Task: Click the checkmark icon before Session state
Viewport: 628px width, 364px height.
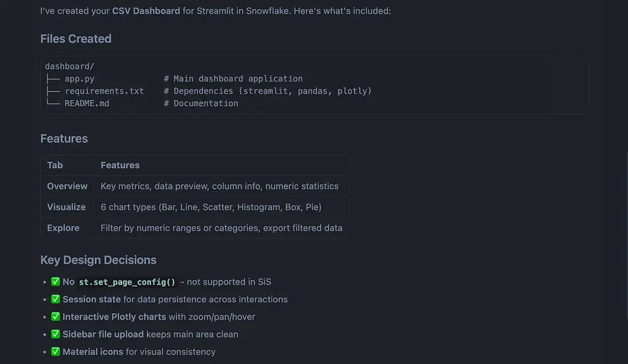Action: (x=55, y=300)
